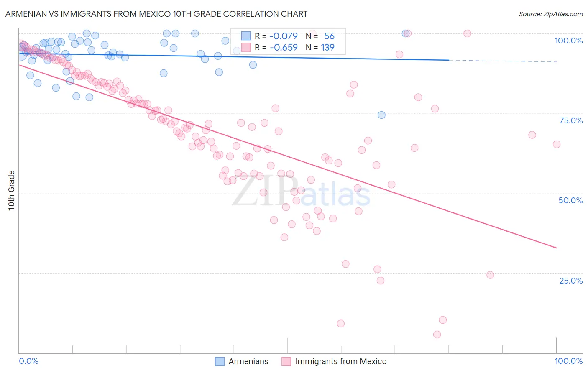Click the pink Immigrants from Mexico legend swatch

click(286, 361)
